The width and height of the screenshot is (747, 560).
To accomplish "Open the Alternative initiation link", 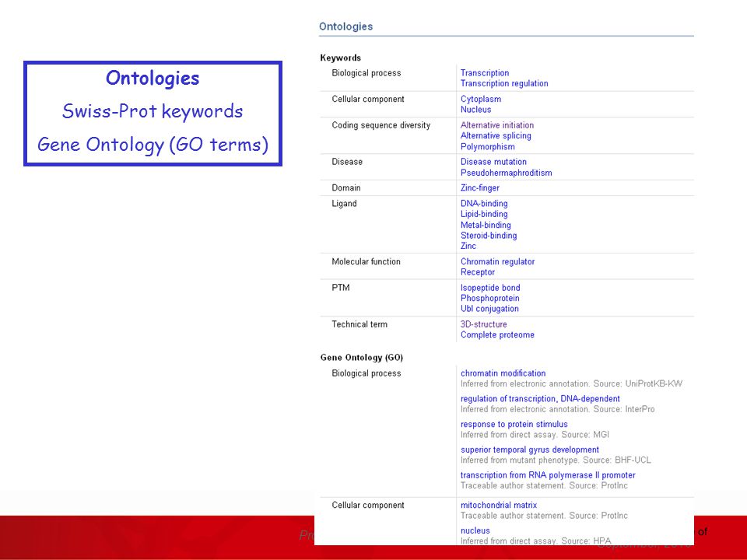I will click(x=497, y=125).
